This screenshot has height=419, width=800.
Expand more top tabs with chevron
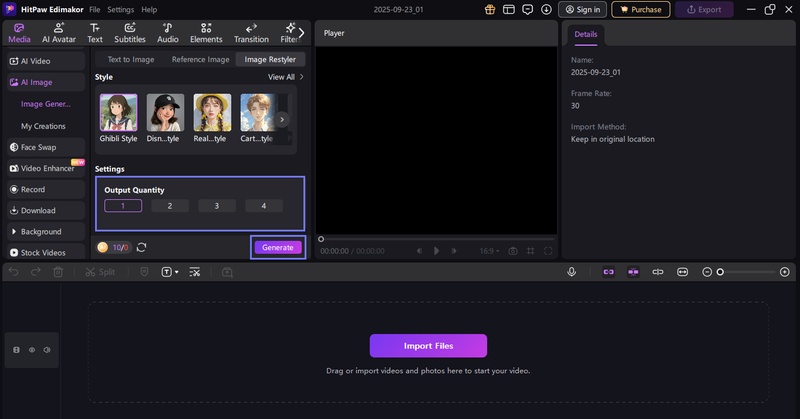[302, 33]
